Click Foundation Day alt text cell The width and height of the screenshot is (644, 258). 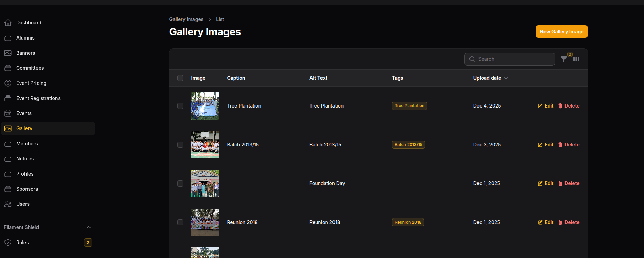327,183
